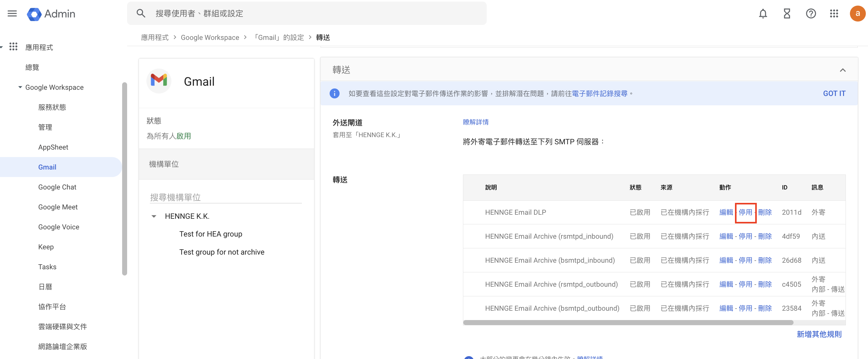Go to 應用程式 breadcrumb
Viewport: 868px width, 359px height.
[155, 37]
